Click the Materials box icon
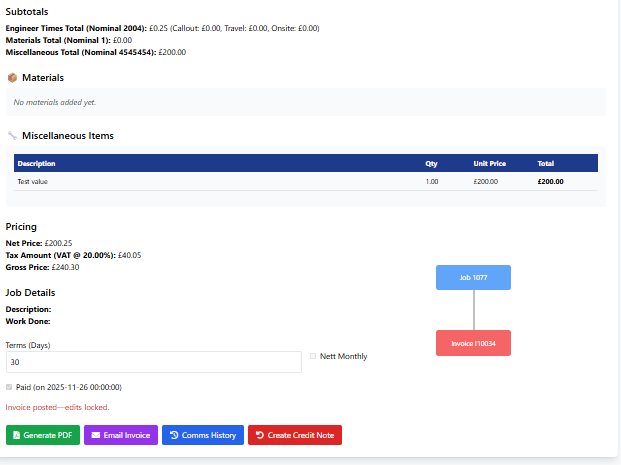 [12, 78]
